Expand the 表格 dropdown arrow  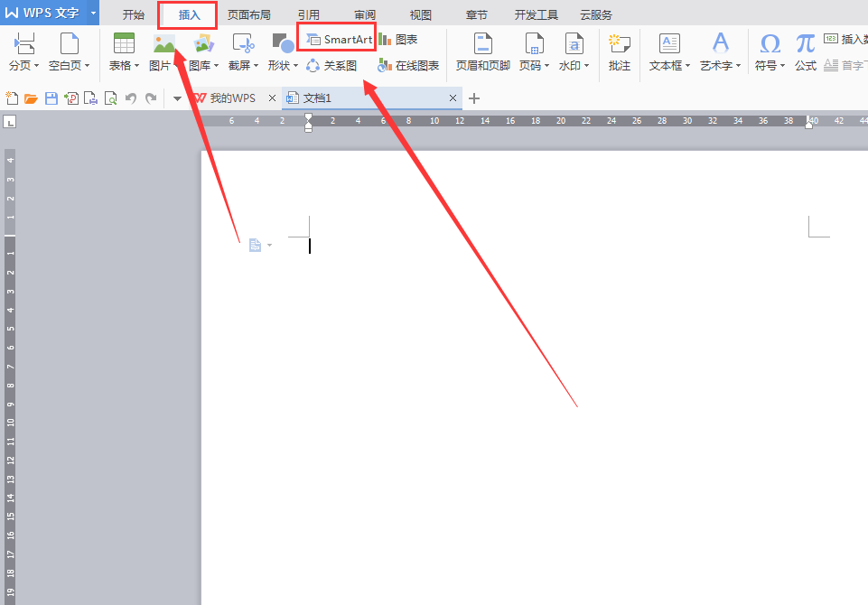tap(136, 66)
